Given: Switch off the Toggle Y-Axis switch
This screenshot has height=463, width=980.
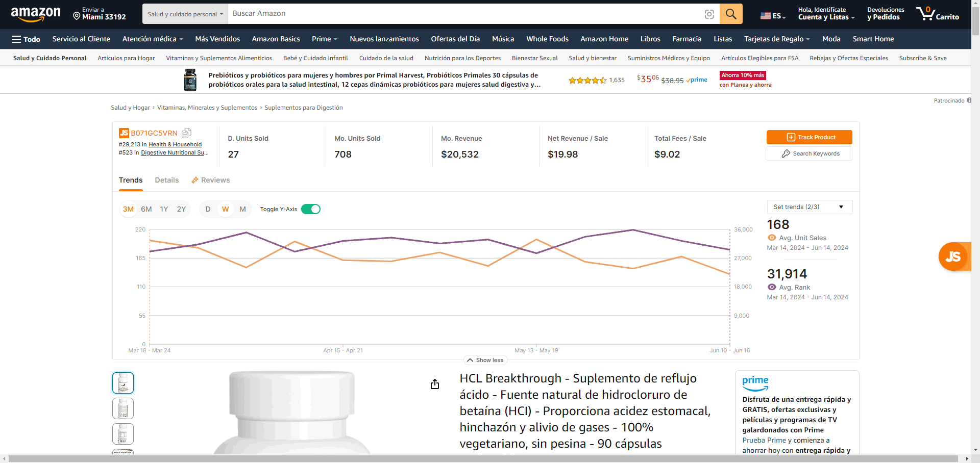Looking at the screenshot, I should (311, 209).
